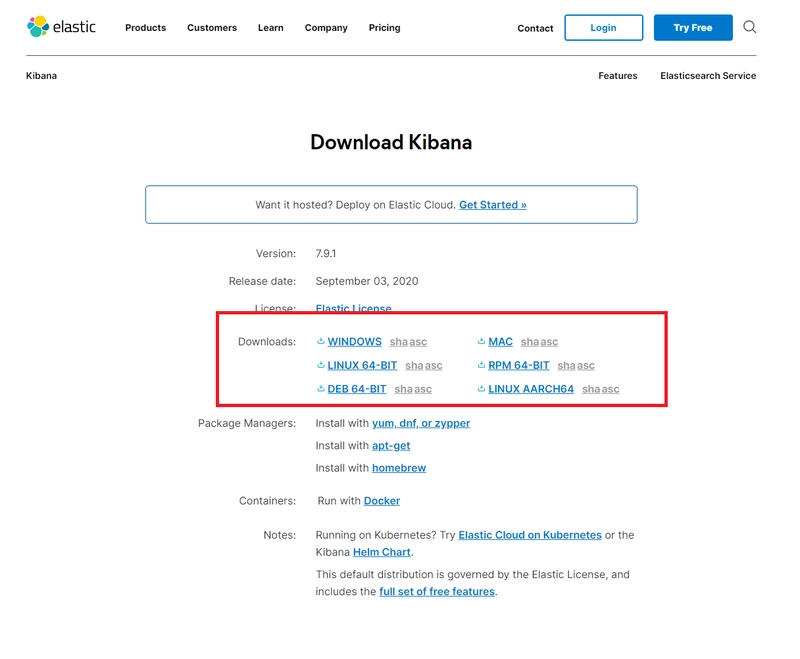Screen dimensions: 800x659
Task: Open the sha link for WINDOWS
Action: click(398, 342)
